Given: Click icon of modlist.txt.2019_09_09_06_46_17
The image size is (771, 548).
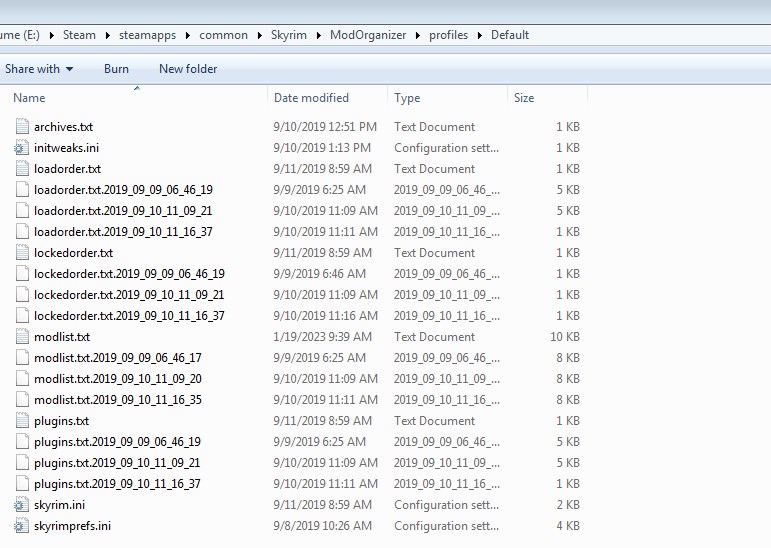Looking at the screenshot, I should pyautogui.click(x=22, y=358).
